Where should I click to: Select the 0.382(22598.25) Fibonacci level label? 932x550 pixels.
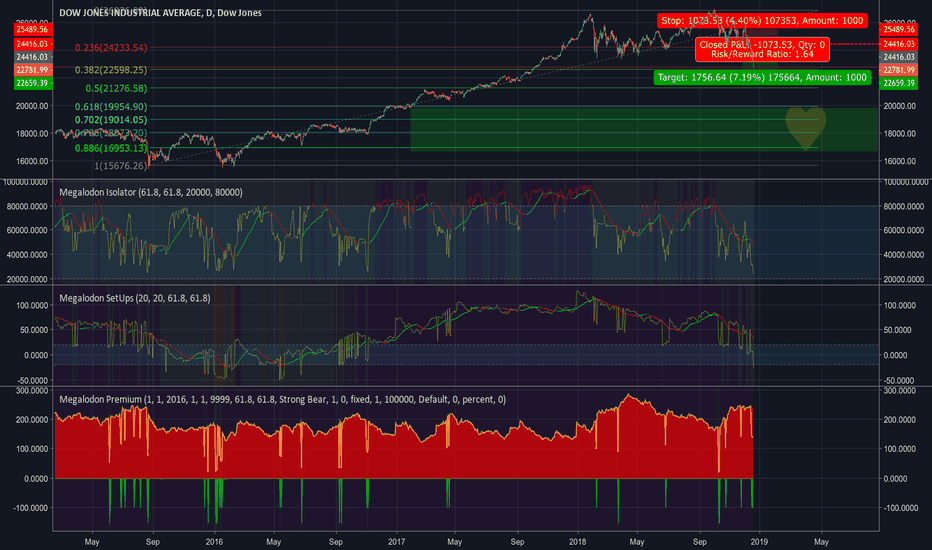tap(111, 70)
